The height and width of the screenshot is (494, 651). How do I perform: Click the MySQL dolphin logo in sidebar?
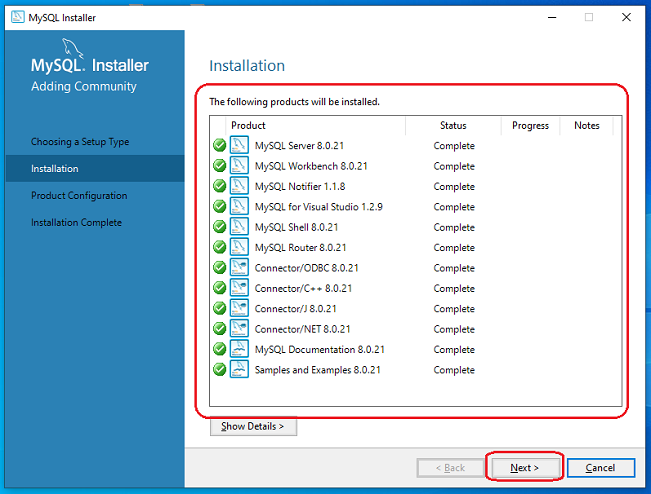point(73,48)
